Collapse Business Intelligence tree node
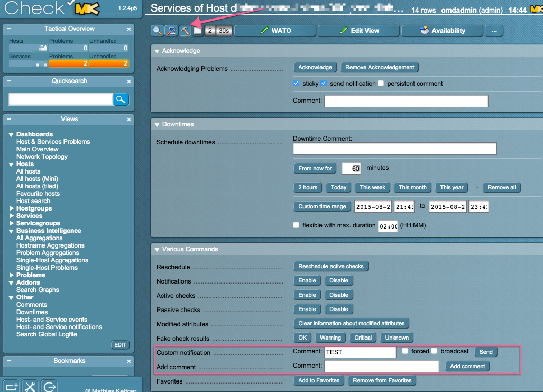Viewport: 543px width, 392px height. click(11, 231)
